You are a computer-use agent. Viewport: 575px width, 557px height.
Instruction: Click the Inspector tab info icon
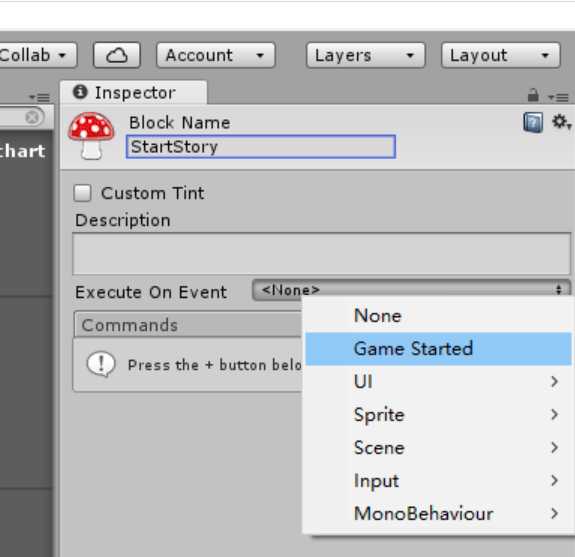pyautogui.click(x=80, y=92)
